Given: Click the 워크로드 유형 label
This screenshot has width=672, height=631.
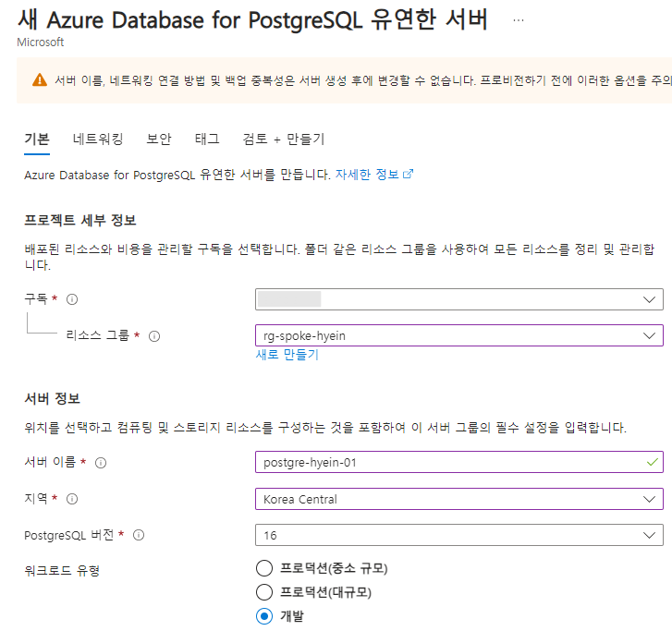Looking at the screenshot, I should pos(62,571).
